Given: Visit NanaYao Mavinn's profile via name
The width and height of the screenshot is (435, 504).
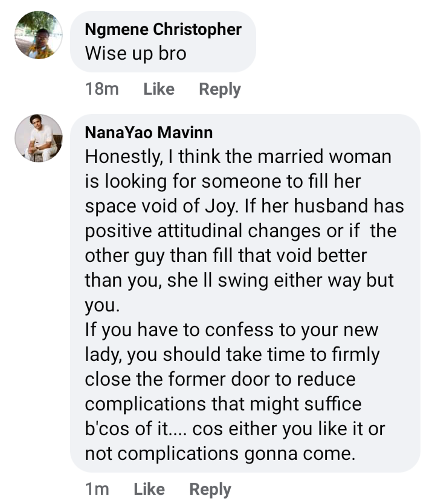Looking at the screenshot, I should point(149,132).
